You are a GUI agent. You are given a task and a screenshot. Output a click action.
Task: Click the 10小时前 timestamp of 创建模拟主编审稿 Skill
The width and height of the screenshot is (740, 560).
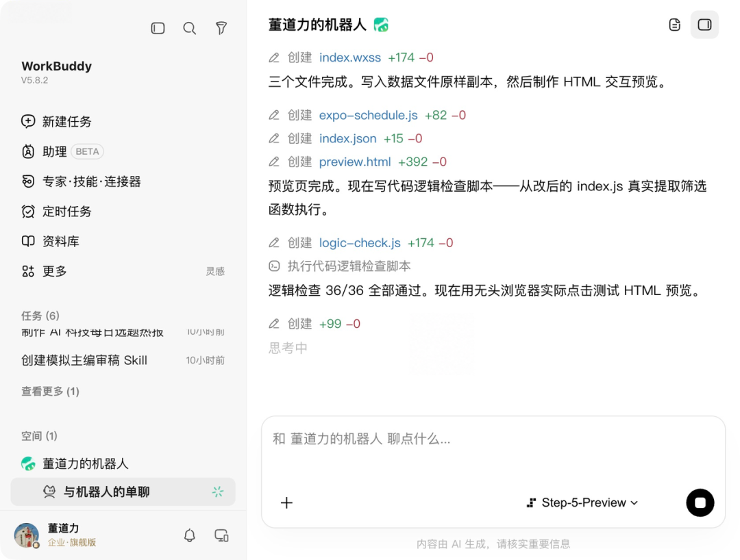click(205, 360)
